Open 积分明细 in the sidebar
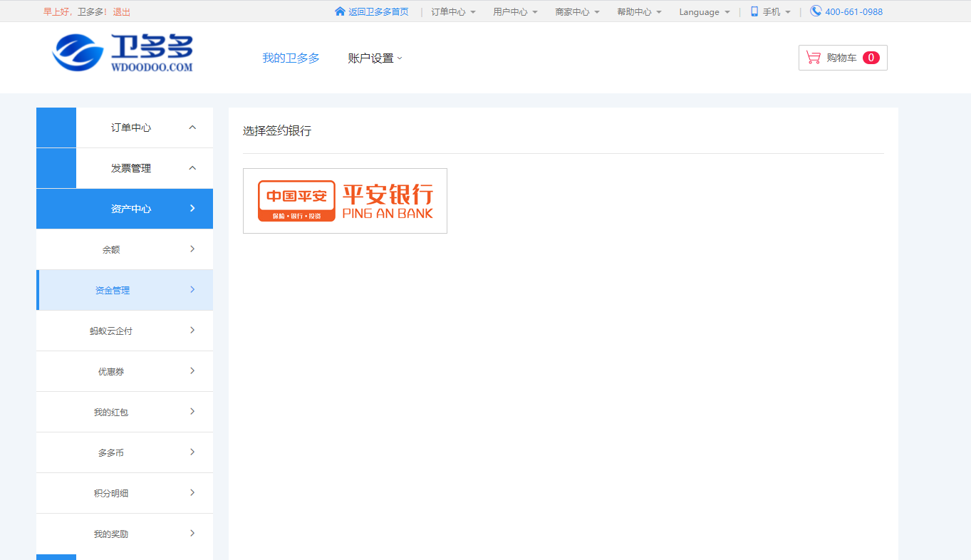Viewport: 971px width, 560px height. (125, 493)
